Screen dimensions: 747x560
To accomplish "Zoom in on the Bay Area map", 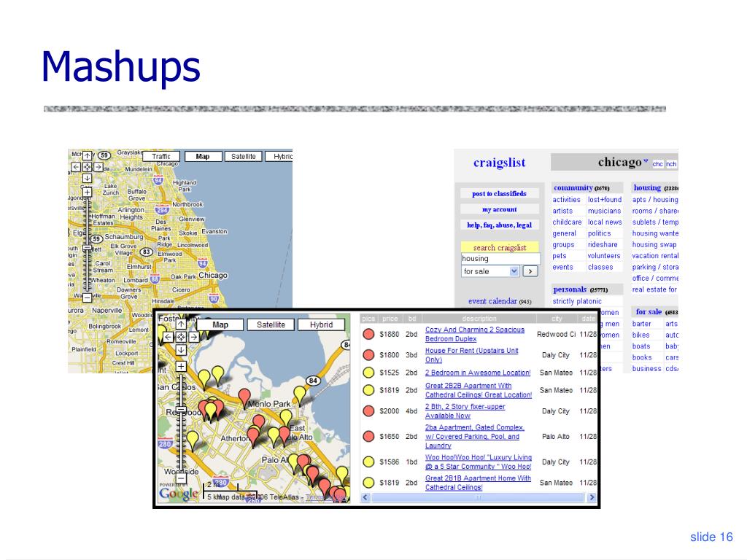I will tap(181, 367).
